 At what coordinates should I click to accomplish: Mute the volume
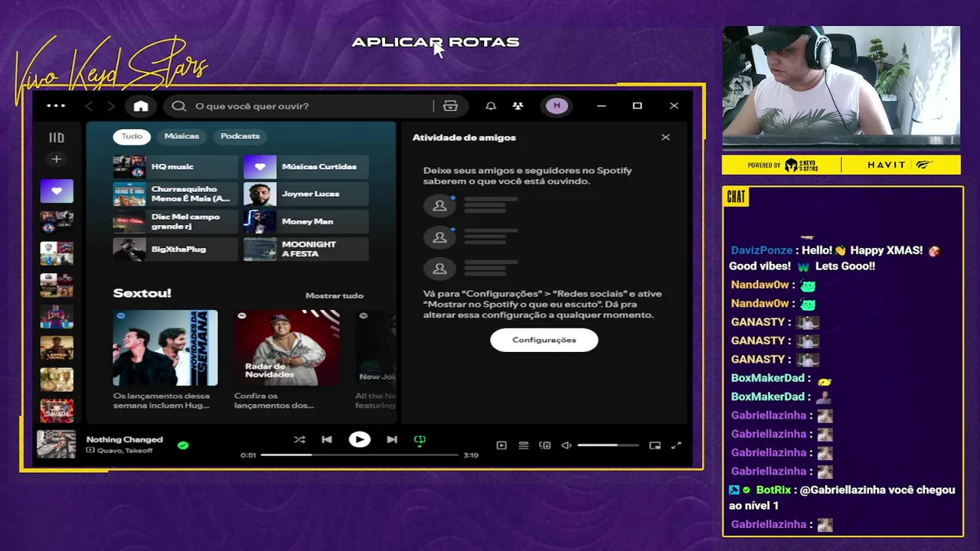(x=567, y=445)
